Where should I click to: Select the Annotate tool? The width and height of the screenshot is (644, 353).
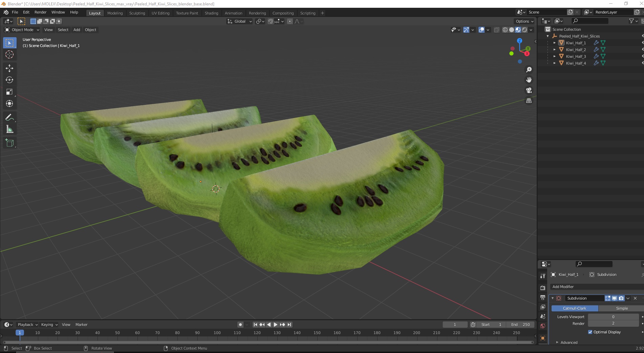(9, 117)
